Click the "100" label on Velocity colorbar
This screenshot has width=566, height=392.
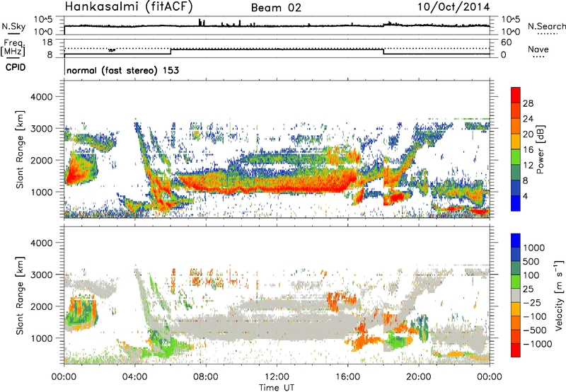531,275
